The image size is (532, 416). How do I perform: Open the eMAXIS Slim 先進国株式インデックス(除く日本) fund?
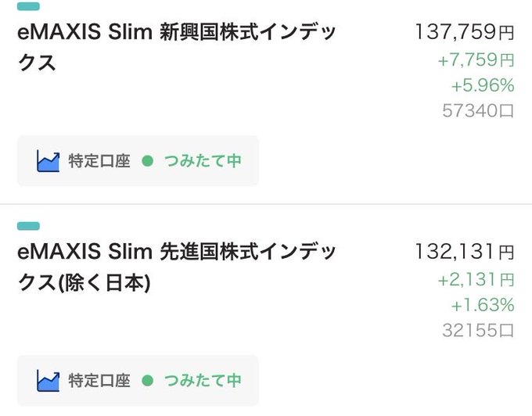click(x=177, y=267)
